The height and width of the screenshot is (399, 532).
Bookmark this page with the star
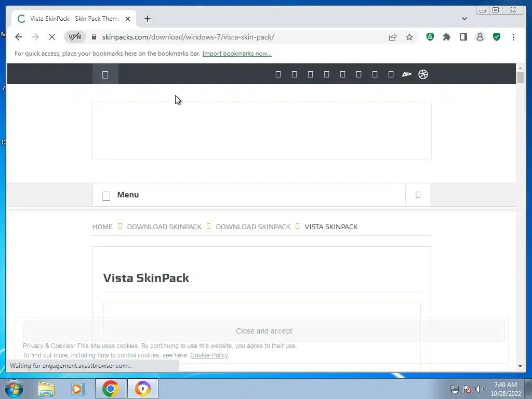[x=409, y=37]
